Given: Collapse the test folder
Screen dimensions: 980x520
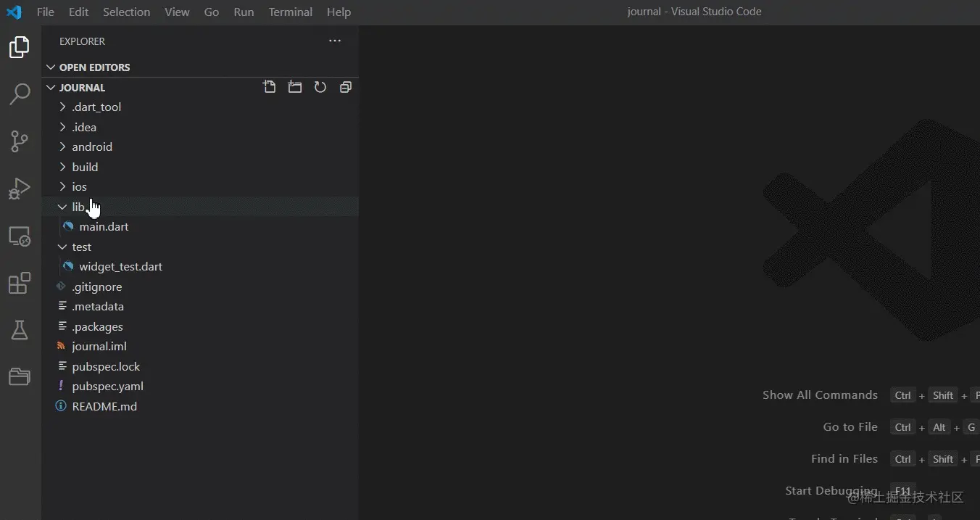Looking at the screenshot, I should pos(200,247).
